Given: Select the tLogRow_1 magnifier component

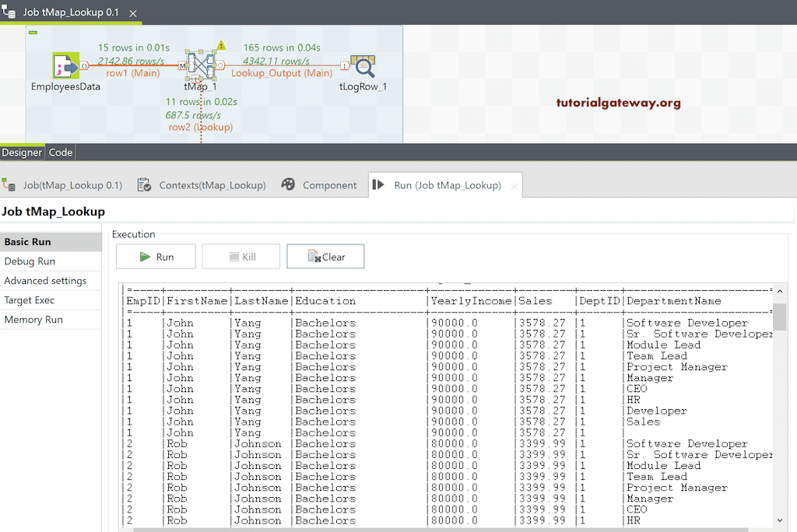Looking at the screenshot, I should (x=363, y=67).
